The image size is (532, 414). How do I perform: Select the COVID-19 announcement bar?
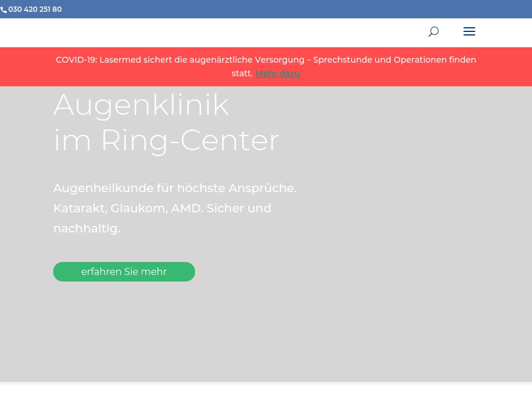(266, 66)
